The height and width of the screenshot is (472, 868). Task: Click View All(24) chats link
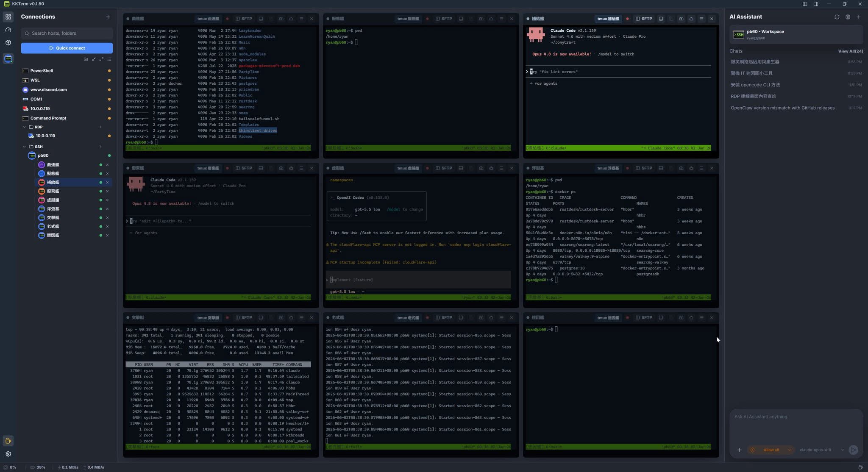coord(850,51)
